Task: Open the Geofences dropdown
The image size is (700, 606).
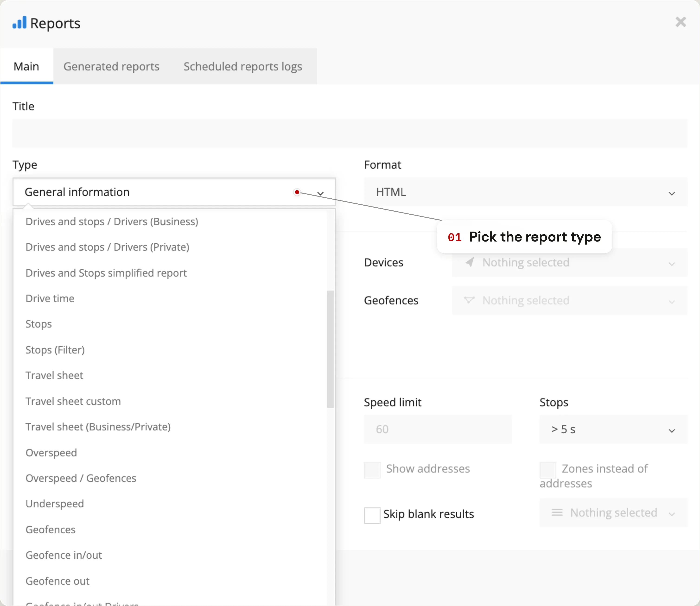Action: pos(569,300)
